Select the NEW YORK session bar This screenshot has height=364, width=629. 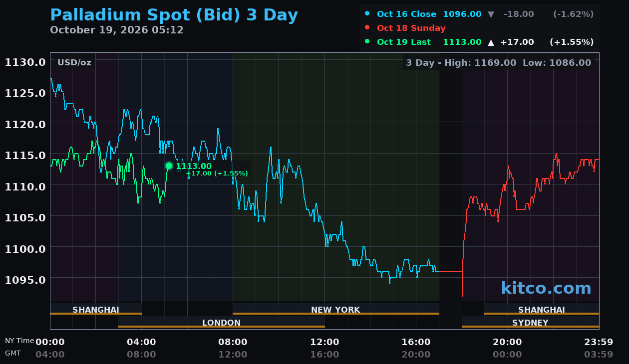pos(335,310)
